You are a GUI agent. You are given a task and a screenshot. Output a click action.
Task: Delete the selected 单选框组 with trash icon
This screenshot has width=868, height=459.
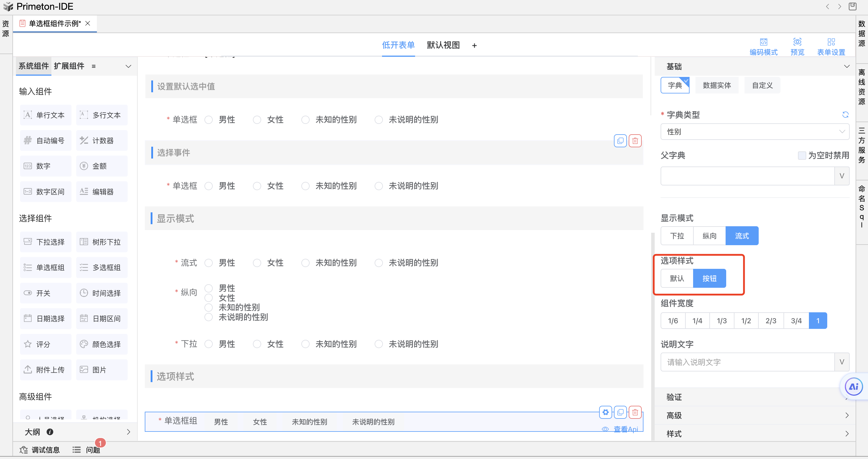click(x=635, y=412)
